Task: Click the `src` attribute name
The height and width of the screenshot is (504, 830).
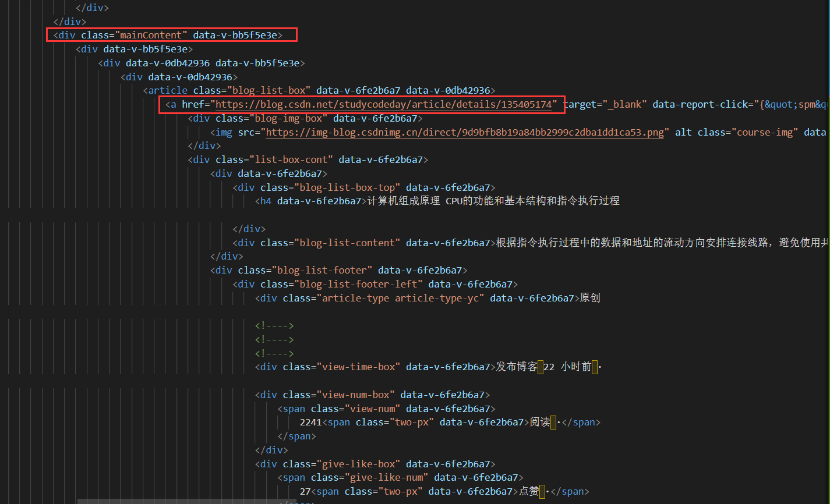Action: pos(246,132)
